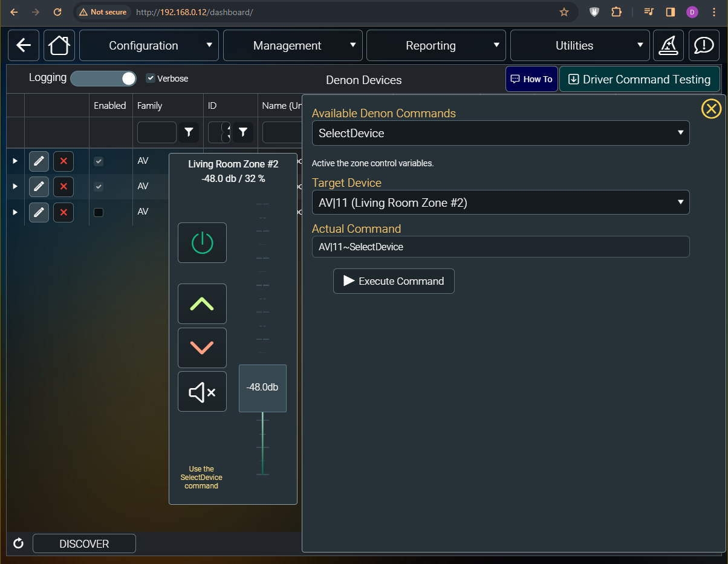Screen dimensions: 728x564
Task: Open the Target Device dropdown
Action: coord(501,203)
